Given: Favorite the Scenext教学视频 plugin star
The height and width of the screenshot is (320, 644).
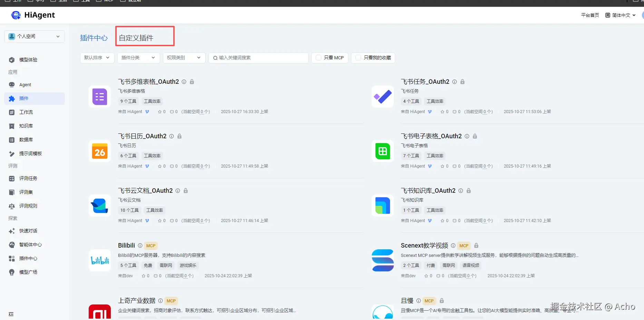Looking at the screenshot, I should coord(426,276).
